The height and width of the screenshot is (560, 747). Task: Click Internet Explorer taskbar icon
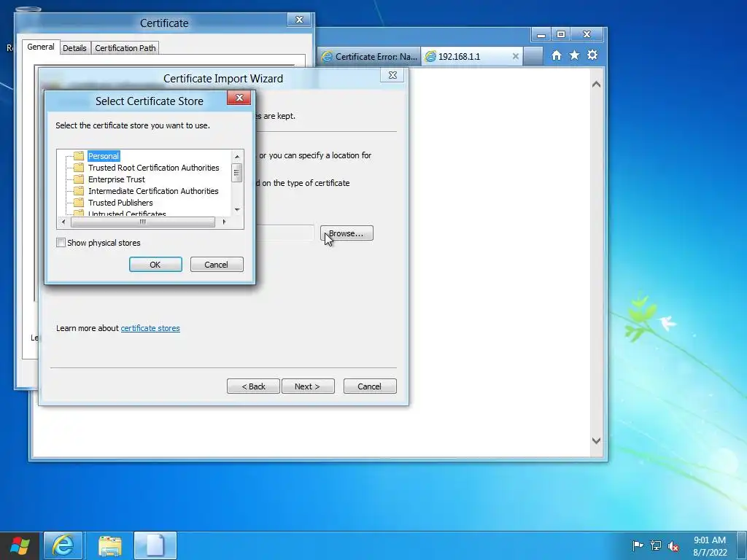coord(63,545)
